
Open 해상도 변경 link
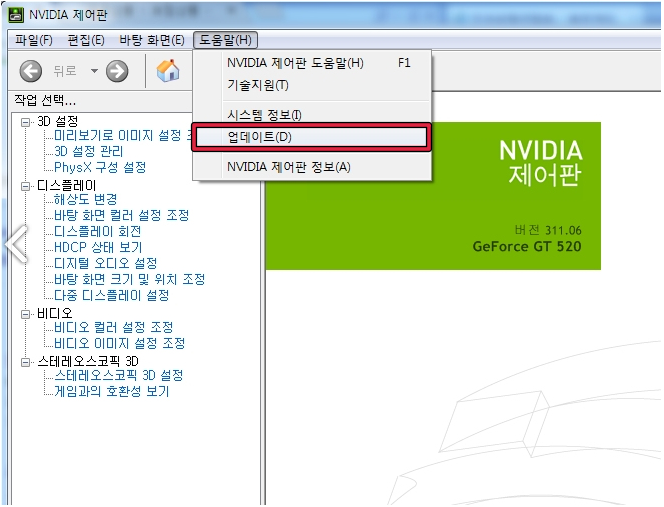tap(86, 199)
